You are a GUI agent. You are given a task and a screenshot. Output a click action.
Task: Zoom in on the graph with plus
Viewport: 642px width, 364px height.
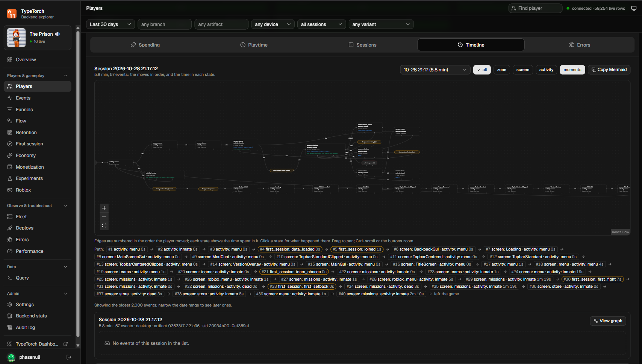(104, 208)
